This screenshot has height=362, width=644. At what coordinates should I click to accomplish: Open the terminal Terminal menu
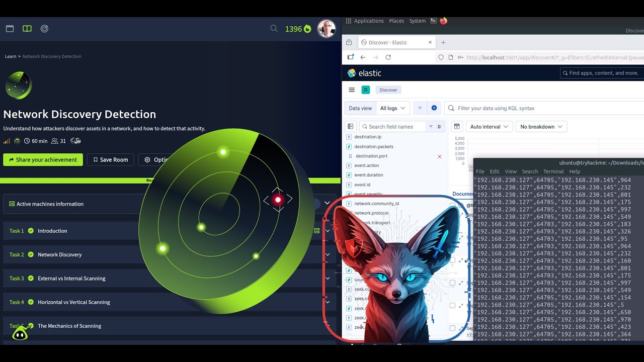click(553, 171)
